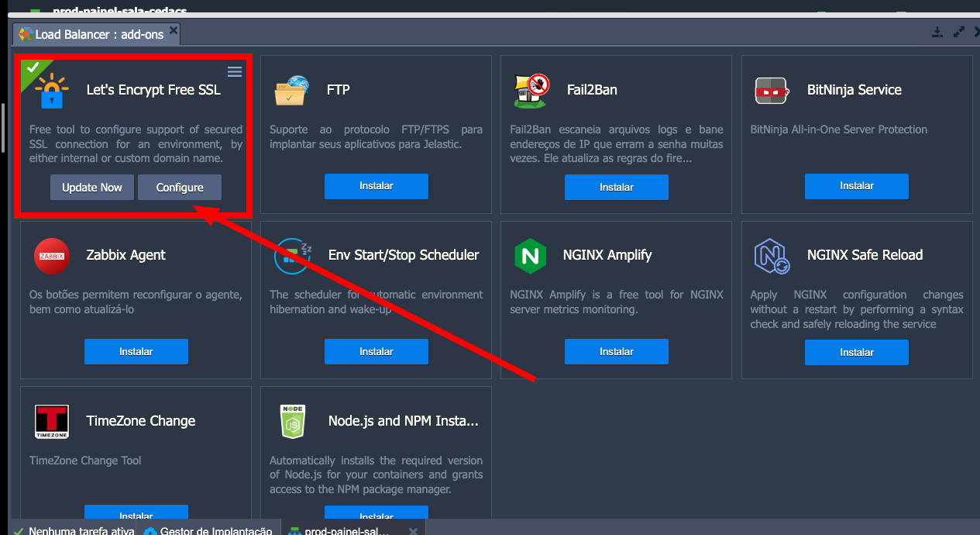The height and width of the screenshot is (535, 980).
Task: Install the BitNinja Service add-on
Action: (856, 186)
